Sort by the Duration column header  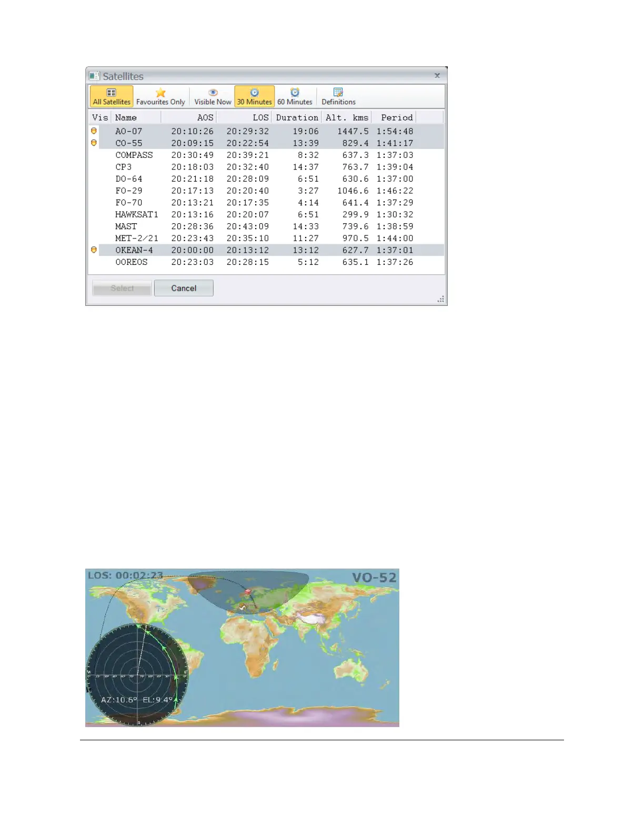click(297, 117)
